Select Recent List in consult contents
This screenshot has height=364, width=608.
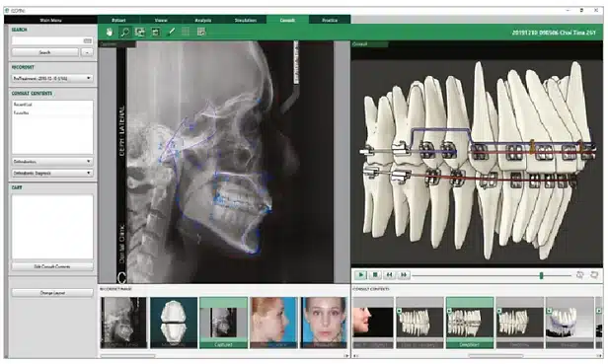(x=23, y=105)
